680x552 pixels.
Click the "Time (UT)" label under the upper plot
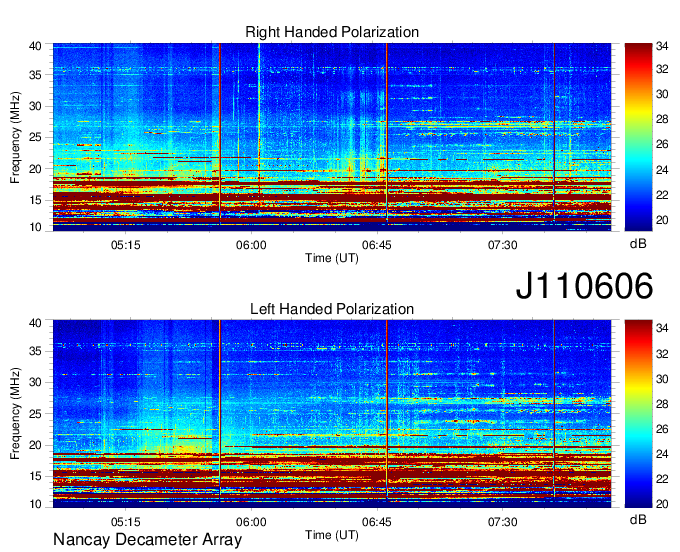pos(332,258)
